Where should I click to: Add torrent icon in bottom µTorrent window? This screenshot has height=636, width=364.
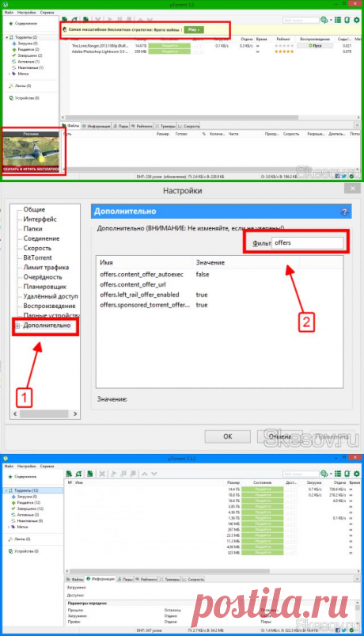69,474
